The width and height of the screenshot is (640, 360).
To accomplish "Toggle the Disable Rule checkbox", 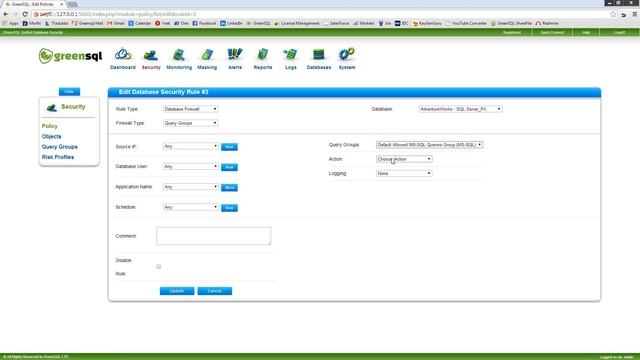I will 159,267.
